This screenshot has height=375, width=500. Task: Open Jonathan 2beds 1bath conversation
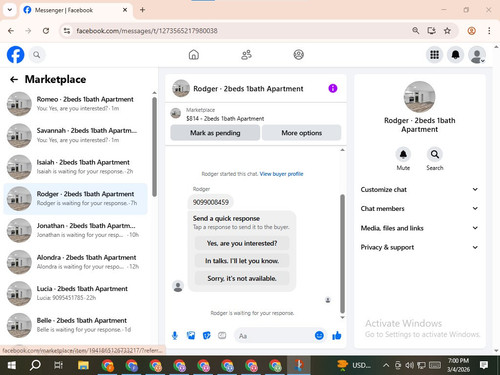click(76, 230)
